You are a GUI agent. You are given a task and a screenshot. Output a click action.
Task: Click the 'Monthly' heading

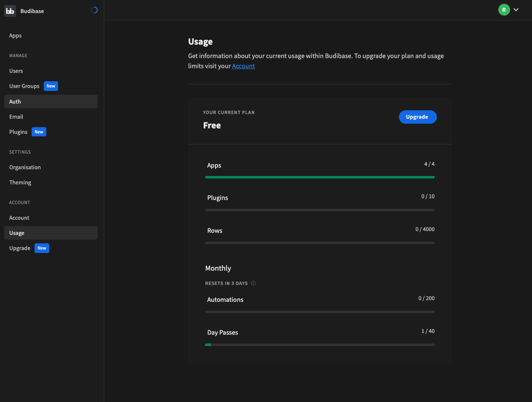[218, 269]
